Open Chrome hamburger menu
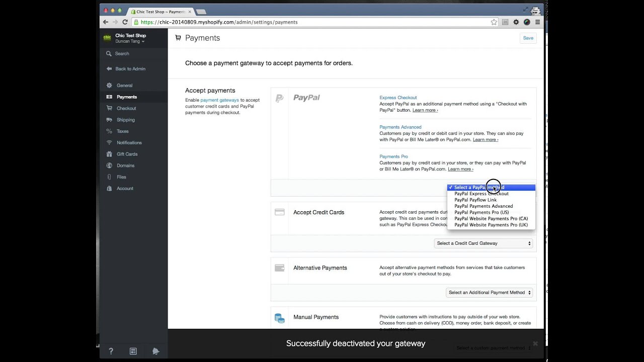644x362 pixels. point(537,22)
